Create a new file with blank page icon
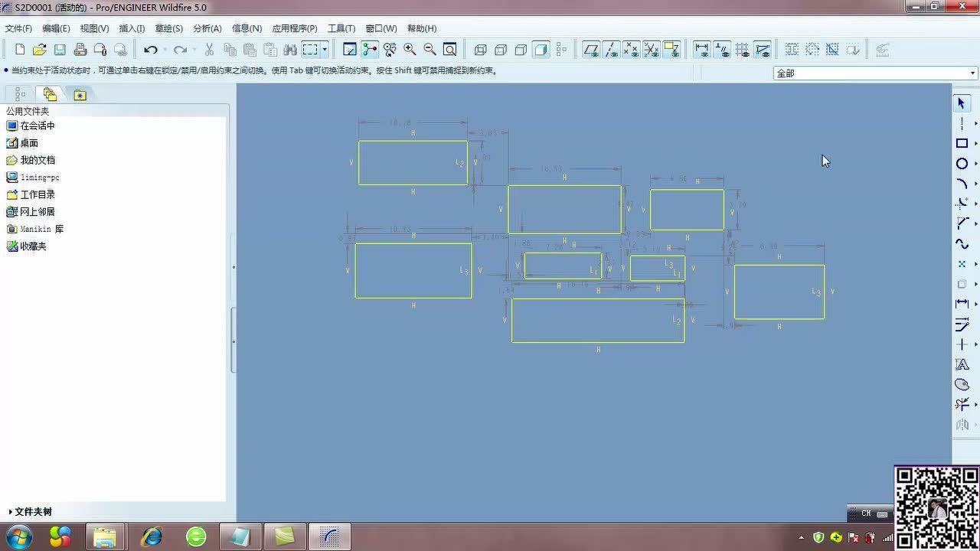Image resolution: width=980 pixels, height=551 pixels. point(20,50)
